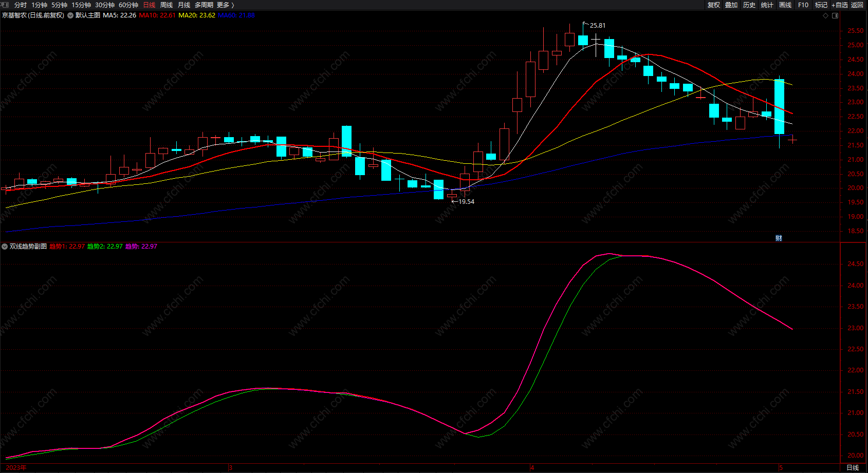Open the 复权 adjustment button
This screenshot has width=868, height=473.
pos(714,5)
